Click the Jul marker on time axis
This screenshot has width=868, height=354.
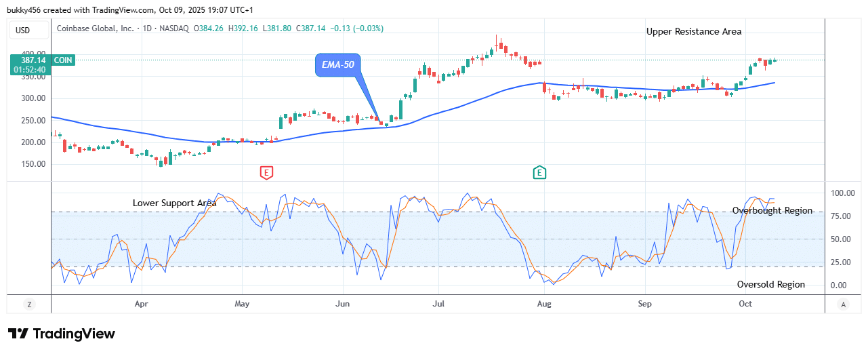438,304
